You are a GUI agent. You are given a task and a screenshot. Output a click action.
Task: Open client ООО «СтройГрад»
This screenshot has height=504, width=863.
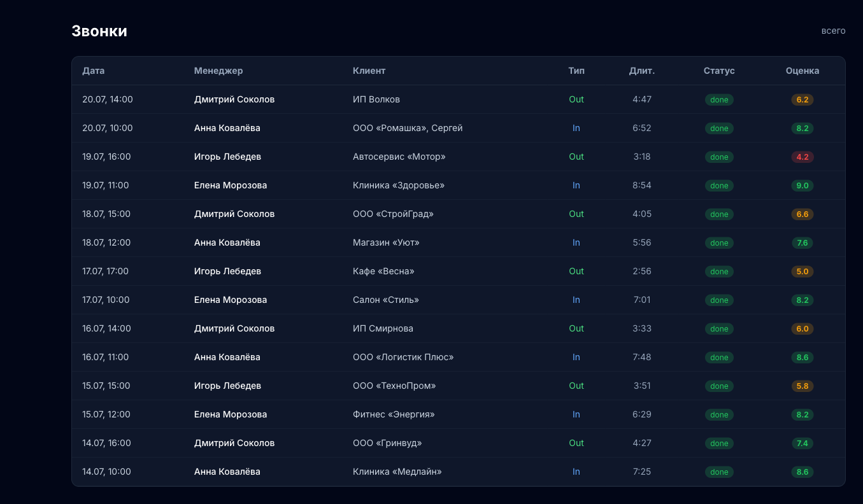(x=393, y=214)
